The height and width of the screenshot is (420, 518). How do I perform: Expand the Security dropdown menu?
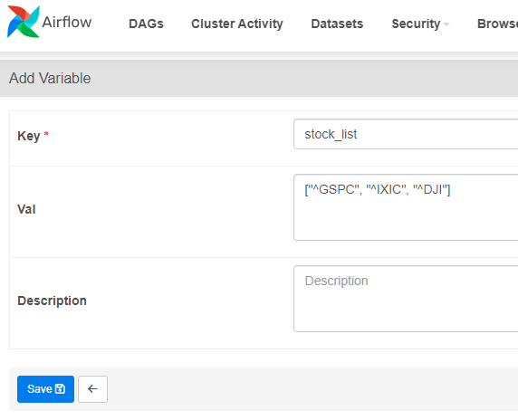tap(420, 24)
